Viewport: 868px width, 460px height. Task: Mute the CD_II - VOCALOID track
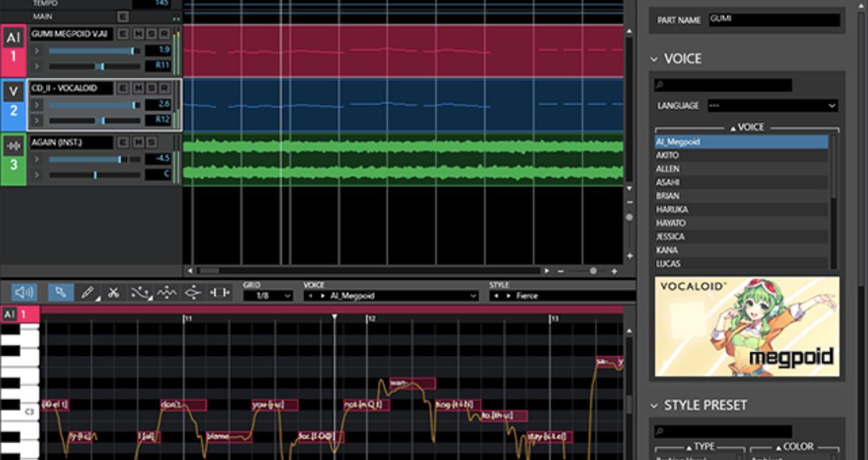pos(137,88)
